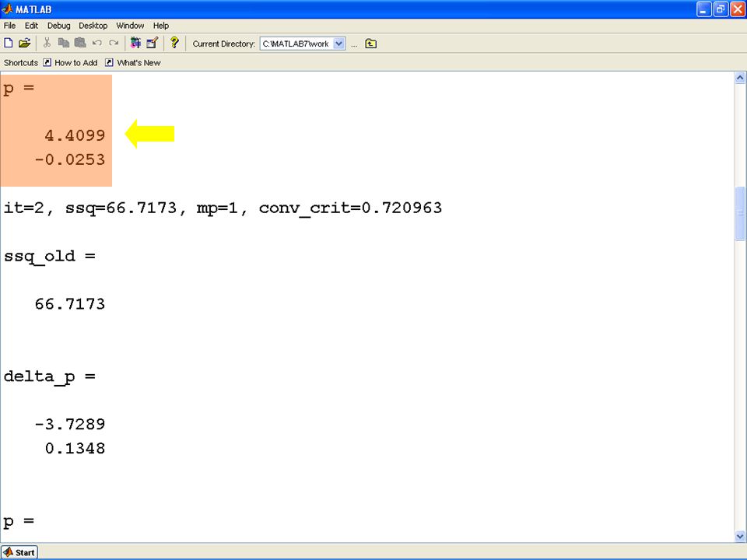Click the Shortcuts label
Viewport: 747px width, 560px height.
click(x=21, y=63)
